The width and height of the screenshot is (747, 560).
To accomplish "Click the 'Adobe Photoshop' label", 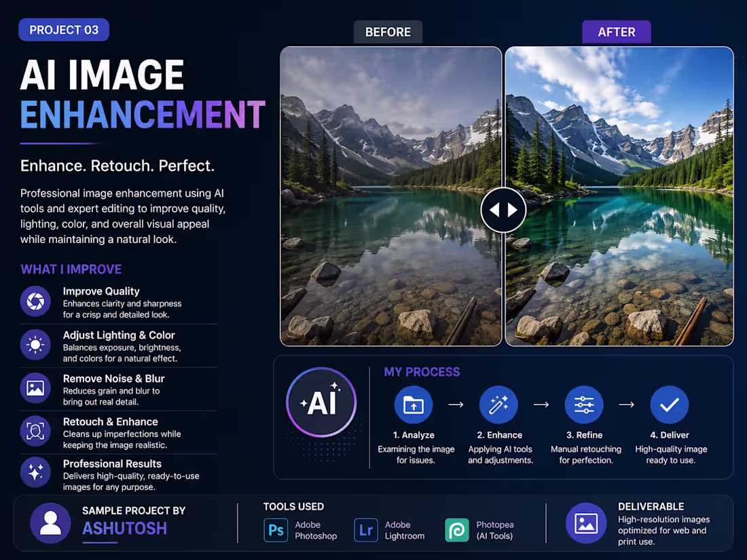I will pyautogui.click(x=316, y=530).
